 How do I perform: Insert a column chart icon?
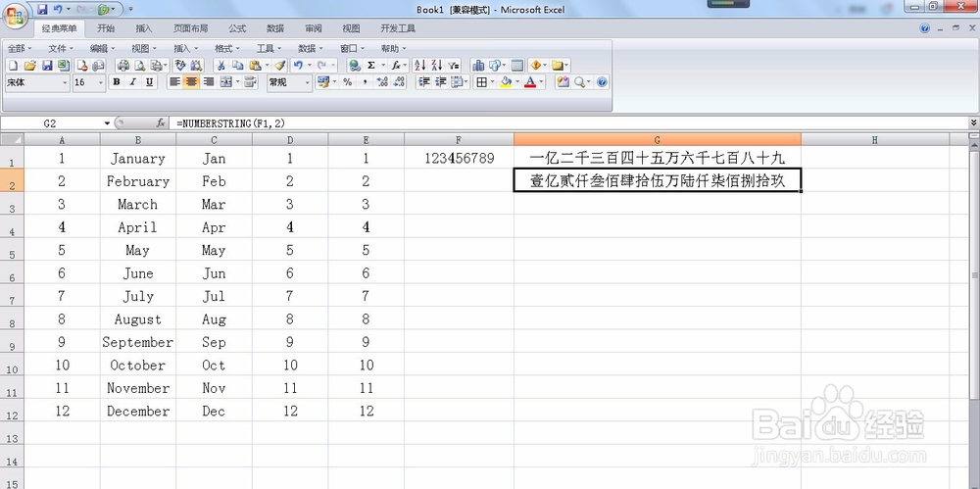[478, 65]
